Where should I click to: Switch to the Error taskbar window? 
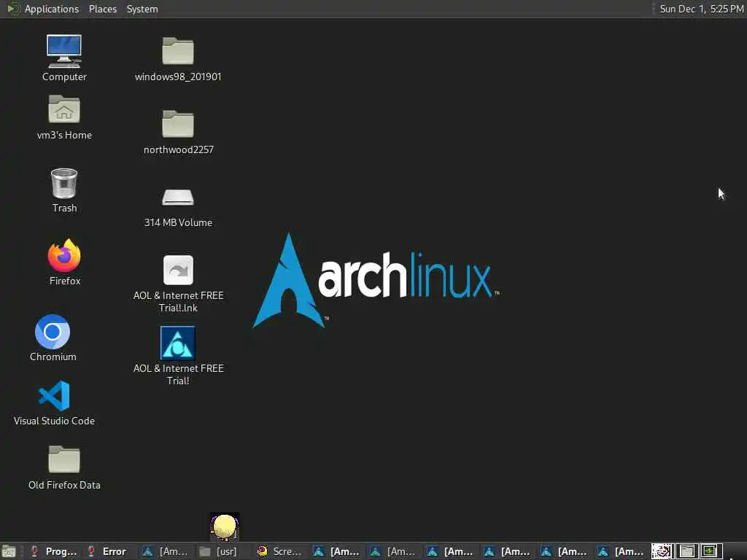click(x=110, y=551)
